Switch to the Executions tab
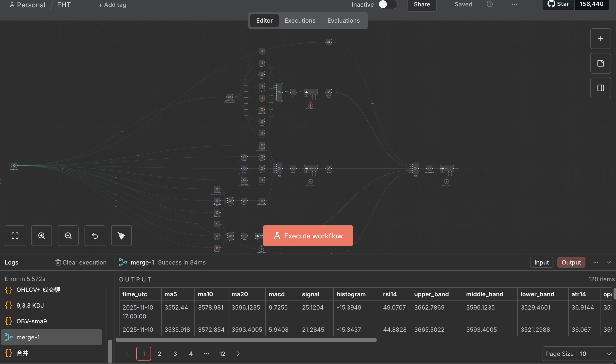This screenshot has height=364, width=616. (300, 20)
